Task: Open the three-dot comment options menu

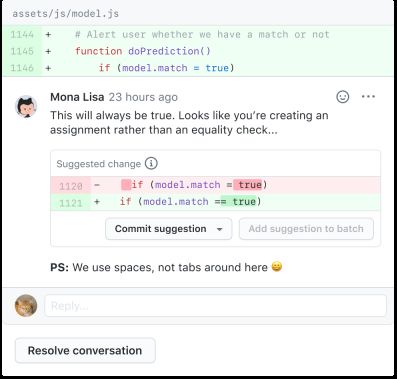Action: tap(368, 97)
